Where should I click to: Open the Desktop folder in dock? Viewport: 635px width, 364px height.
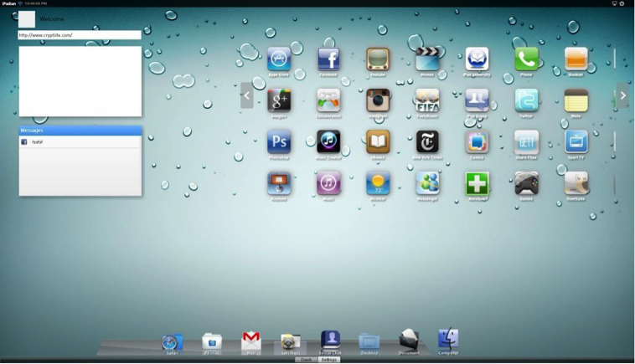coord(369,342)
